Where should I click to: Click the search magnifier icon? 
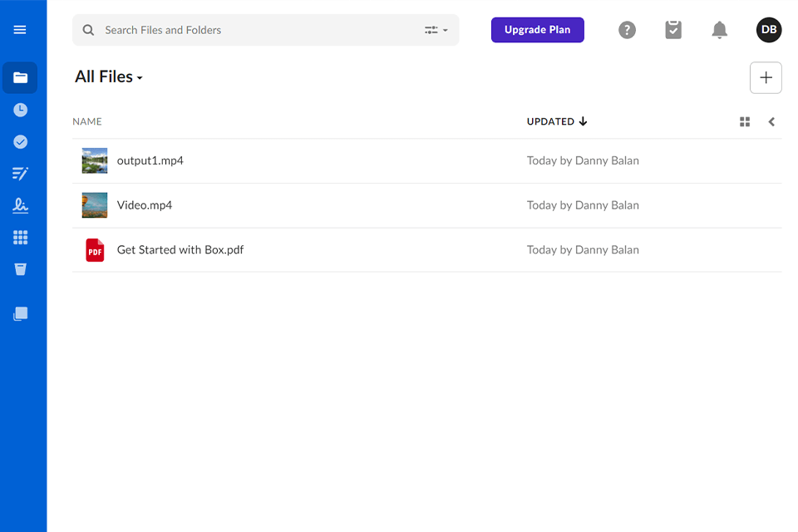pos(89,30)
